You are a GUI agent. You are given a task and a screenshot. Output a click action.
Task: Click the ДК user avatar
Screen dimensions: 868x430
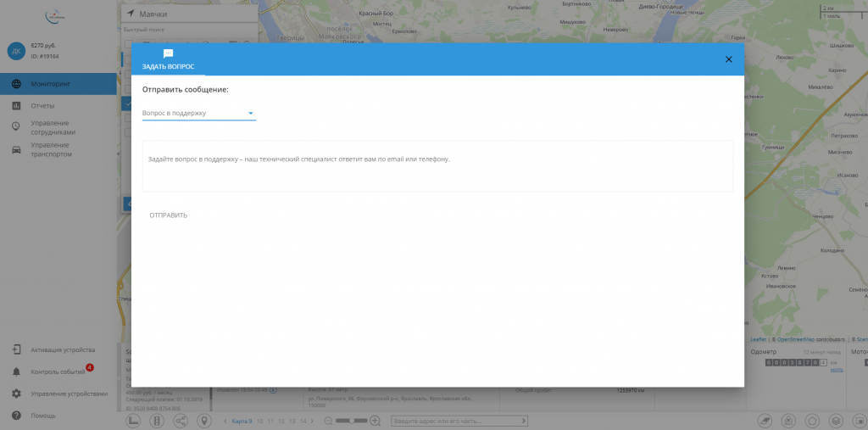[16, 51]
